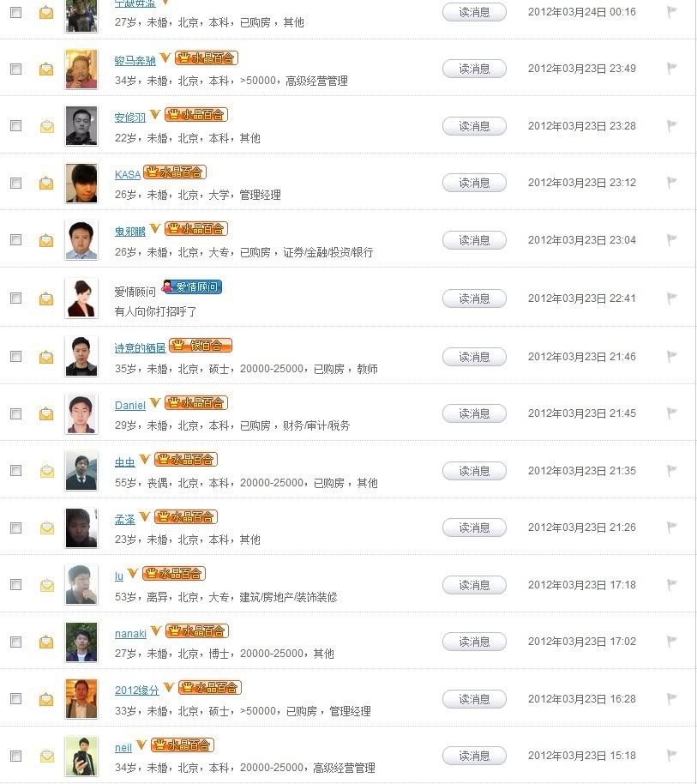The width and height of the screenshot is (697, 784).
Task: Open the 2012缘分 username link
Action: tap(137, 690)
